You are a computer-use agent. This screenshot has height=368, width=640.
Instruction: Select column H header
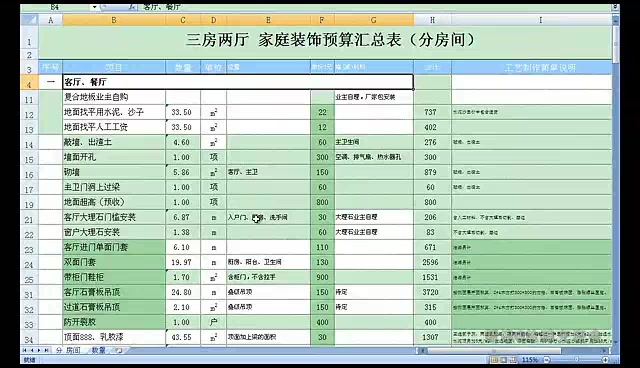click(432, 20)
